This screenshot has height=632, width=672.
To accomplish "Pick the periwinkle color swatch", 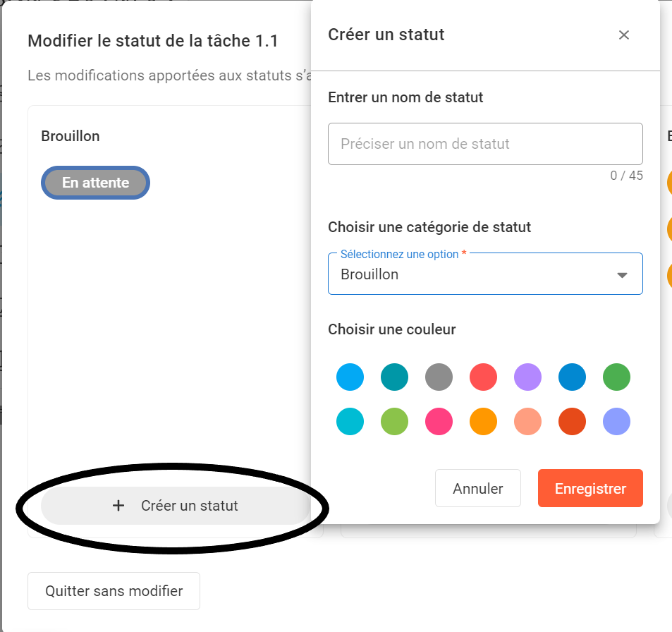I will pos(616,422).
